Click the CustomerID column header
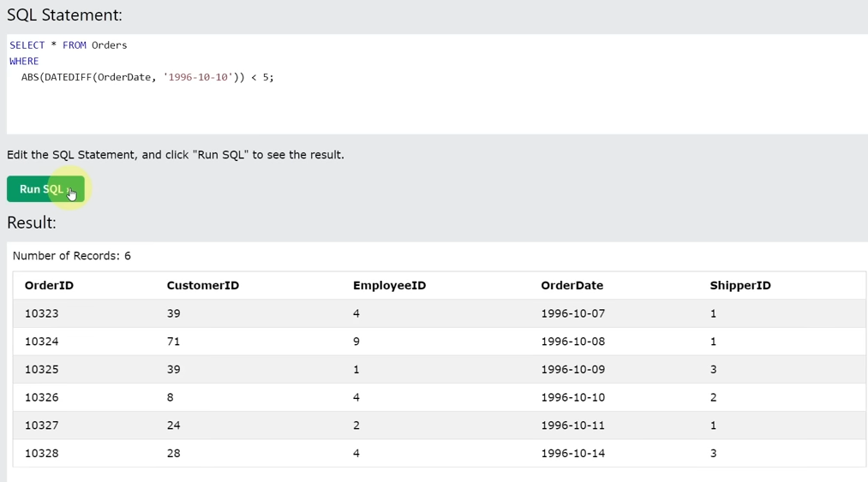Image resolution: width=868 pixels, height=482 pixels. 202,286
